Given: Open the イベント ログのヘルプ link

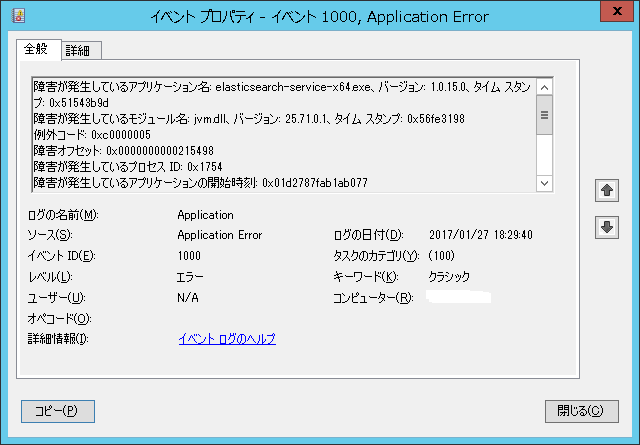Looking at the screenshot, I should (226, 339).
